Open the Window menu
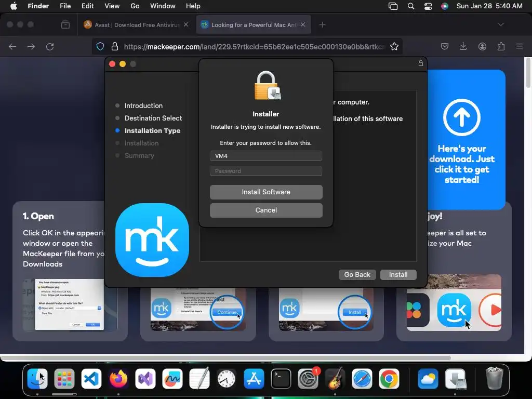 (x=163, y=6)
